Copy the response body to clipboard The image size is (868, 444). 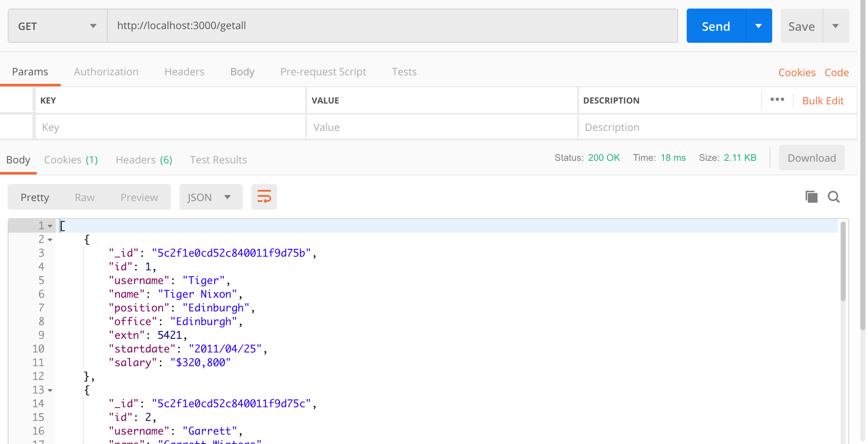click(811, 197)
